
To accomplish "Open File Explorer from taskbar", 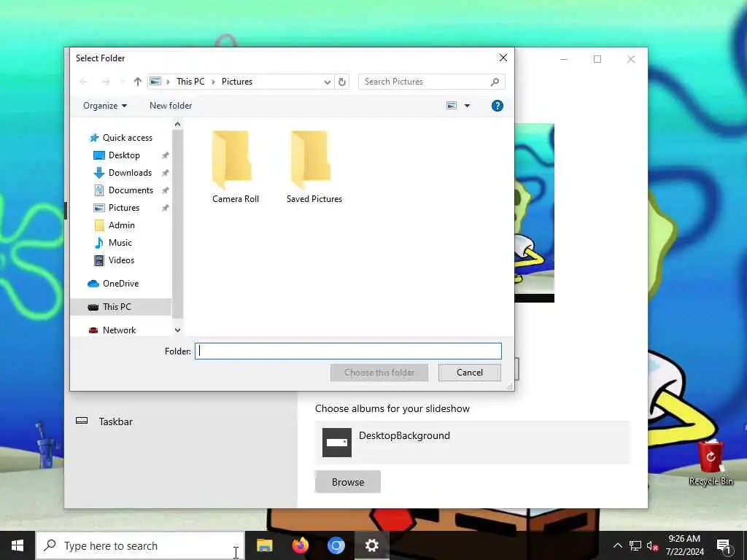I will (264, 545).
